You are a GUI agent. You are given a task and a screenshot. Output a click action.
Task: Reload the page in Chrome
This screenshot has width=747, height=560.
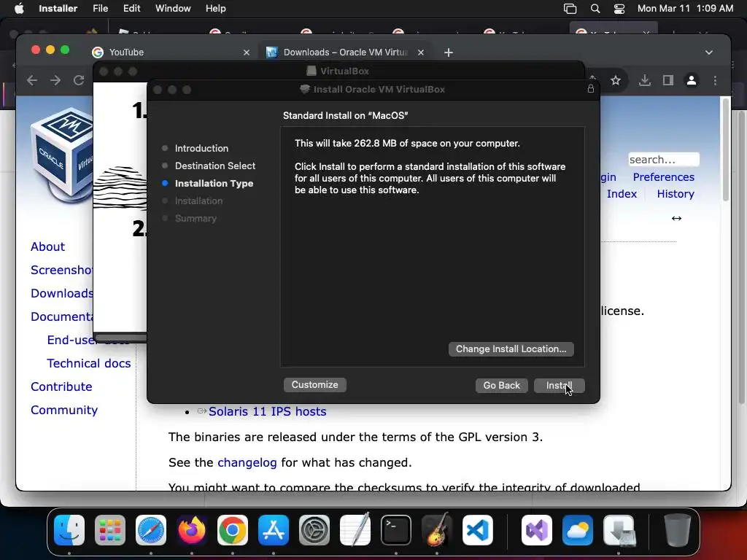coord(79,80)
